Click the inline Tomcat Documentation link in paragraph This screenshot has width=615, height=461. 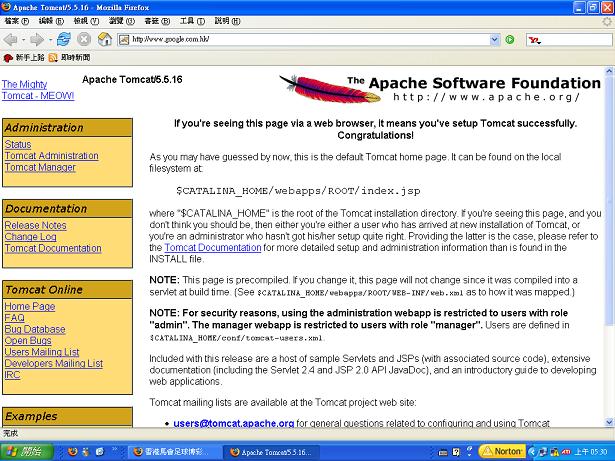[213, 248]
